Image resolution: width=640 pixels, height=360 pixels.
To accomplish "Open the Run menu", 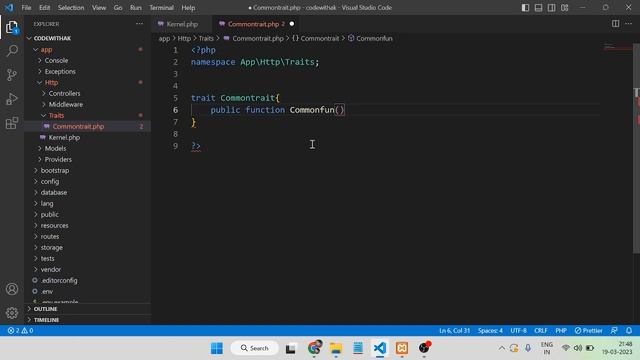I will pos(136,8).
